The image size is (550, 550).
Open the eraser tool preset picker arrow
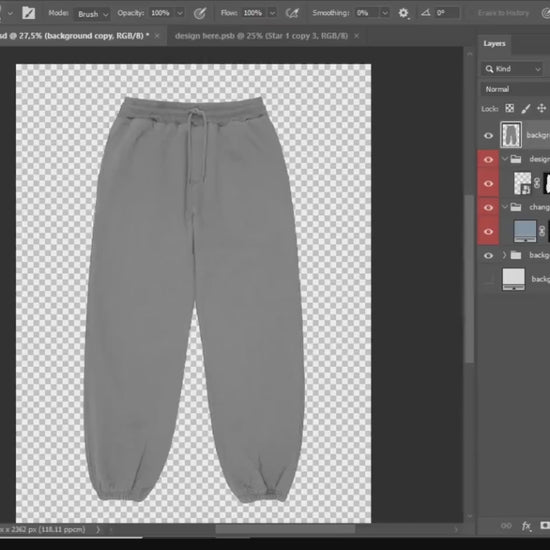click(x=10, y=13)
